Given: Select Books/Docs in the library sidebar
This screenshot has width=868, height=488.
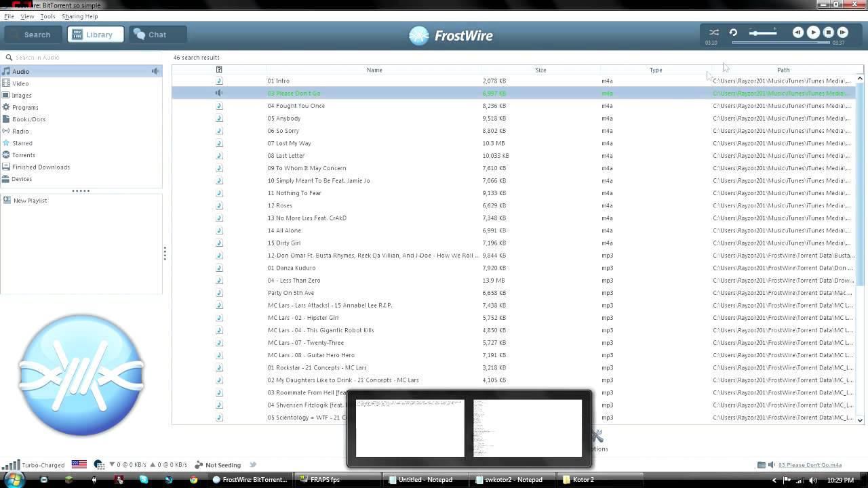Looking at the screenshot, I should point(81,119).
